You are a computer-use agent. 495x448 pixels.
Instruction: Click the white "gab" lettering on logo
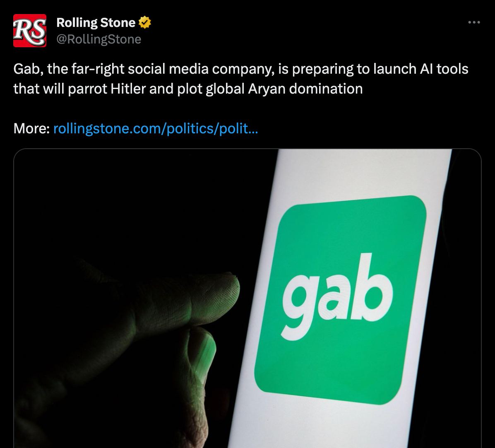[x=337, y=297]
